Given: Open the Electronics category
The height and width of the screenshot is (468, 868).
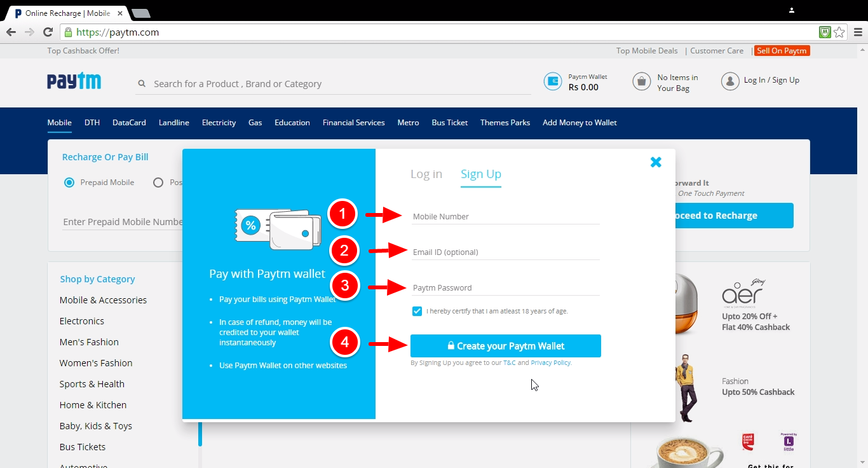Looking at the screenshot, I should pos(82,321).
